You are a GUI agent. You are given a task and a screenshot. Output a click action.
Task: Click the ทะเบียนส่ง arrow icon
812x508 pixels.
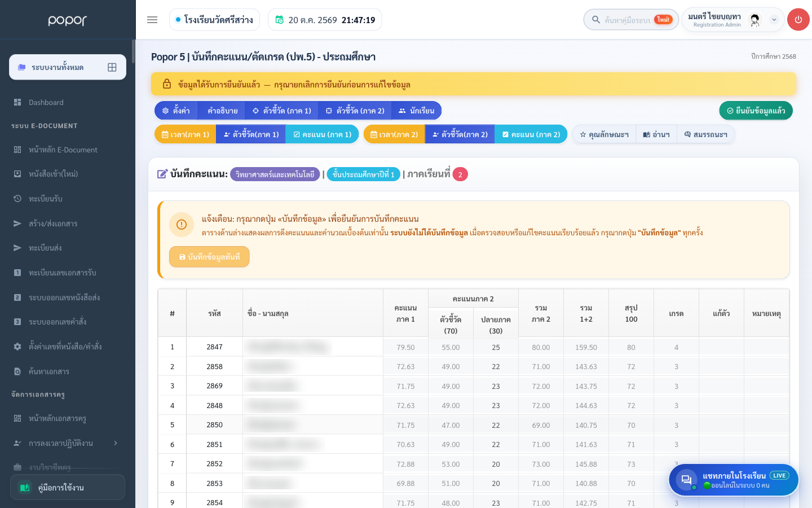17,248
